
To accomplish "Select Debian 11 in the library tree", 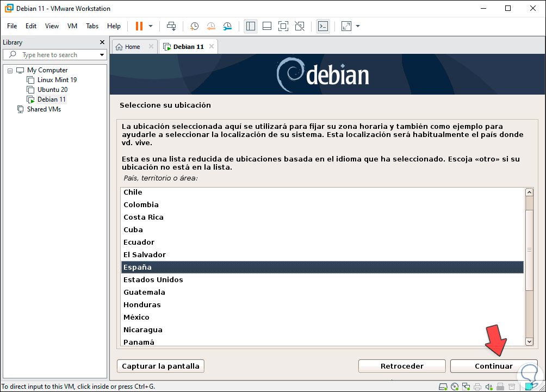I will point(52,99).
